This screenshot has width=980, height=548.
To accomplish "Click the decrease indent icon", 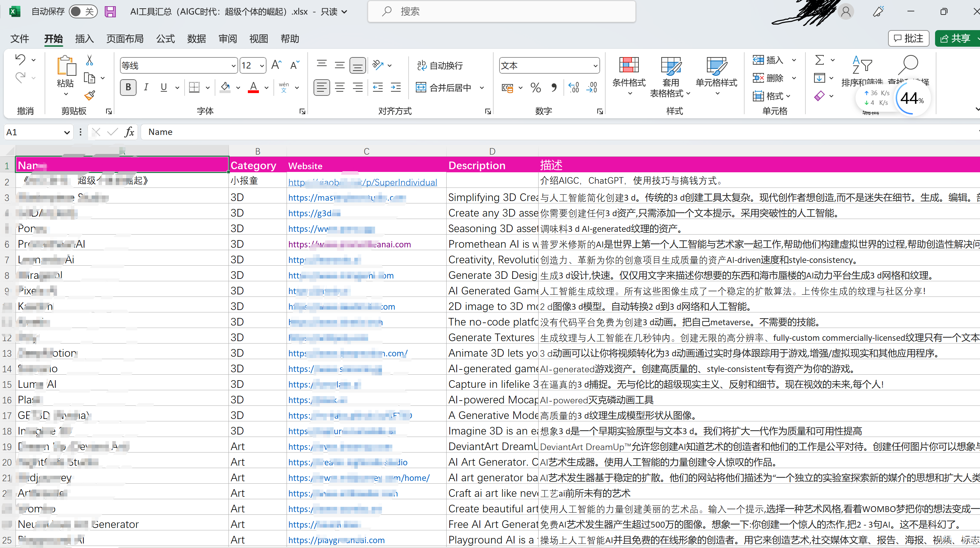I will (378, 88).
